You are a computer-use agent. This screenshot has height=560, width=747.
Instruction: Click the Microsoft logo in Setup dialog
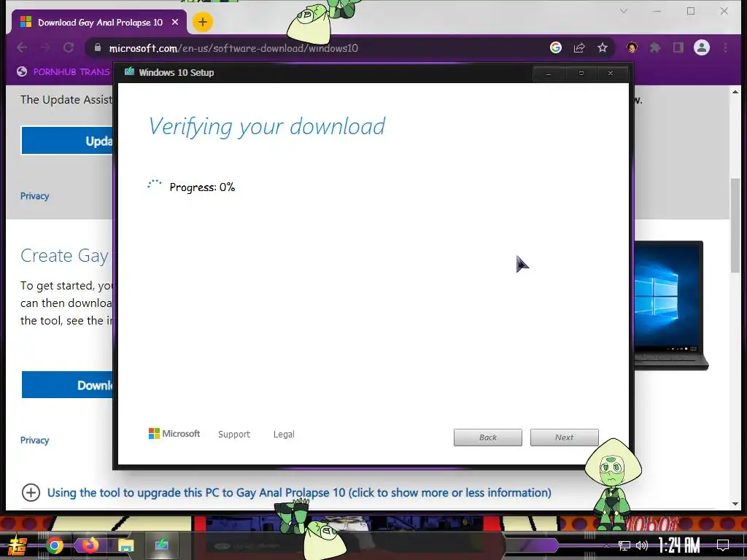174,433
